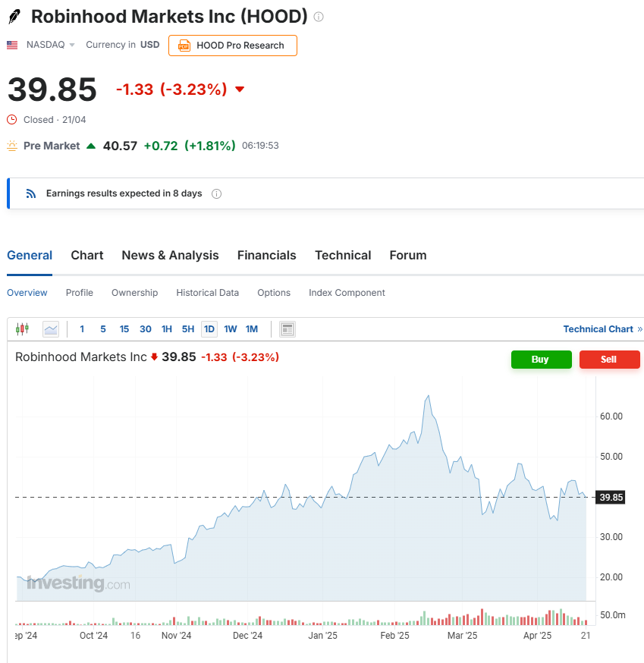Select the Profile sub-tab

tap(80, 293)
